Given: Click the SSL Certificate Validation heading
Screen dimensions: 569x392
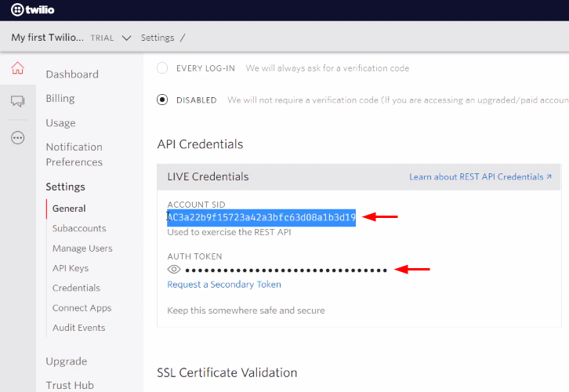Looking at the screenshot, I should [x=227, y=372].
